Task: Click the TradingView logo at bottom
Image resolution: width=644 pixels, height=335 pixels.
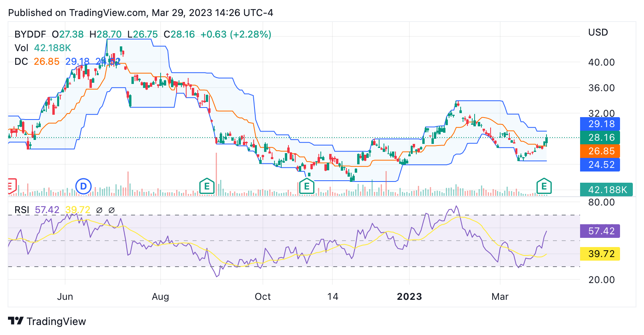Action: (47, 321)
